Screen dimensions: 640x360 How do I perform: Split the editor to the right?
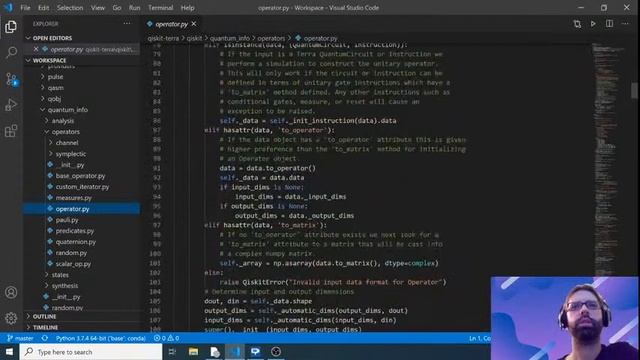(609, 24)
